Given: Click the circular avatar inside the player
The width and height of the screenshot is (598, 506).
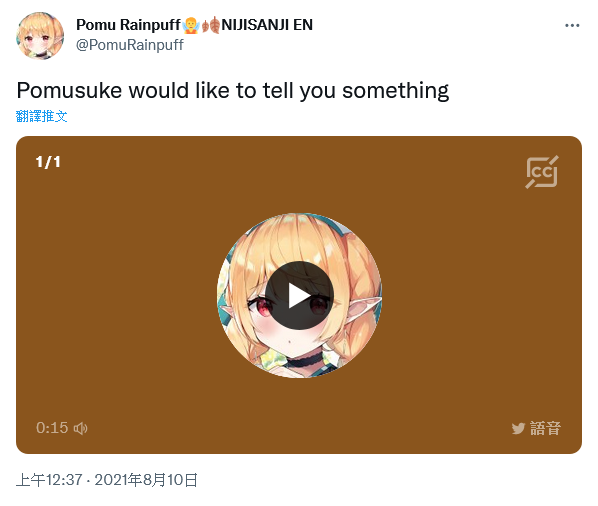Looking at the screenshot, I should click(x=299, y=296).
